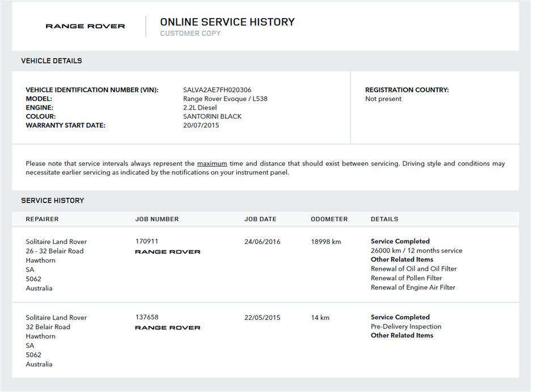Click the Odometer column header
The image size is (533, 392).
329,219
